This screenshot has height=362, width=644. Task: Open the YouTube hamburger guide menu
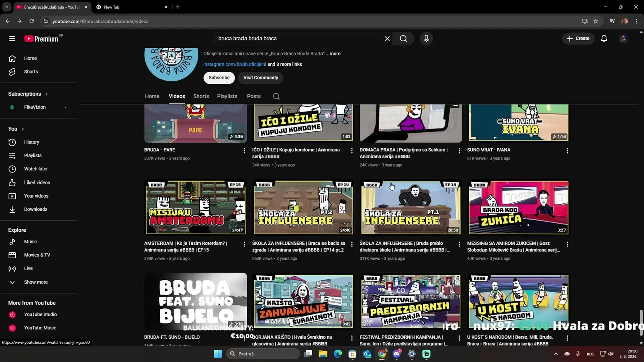click(12, 38)
